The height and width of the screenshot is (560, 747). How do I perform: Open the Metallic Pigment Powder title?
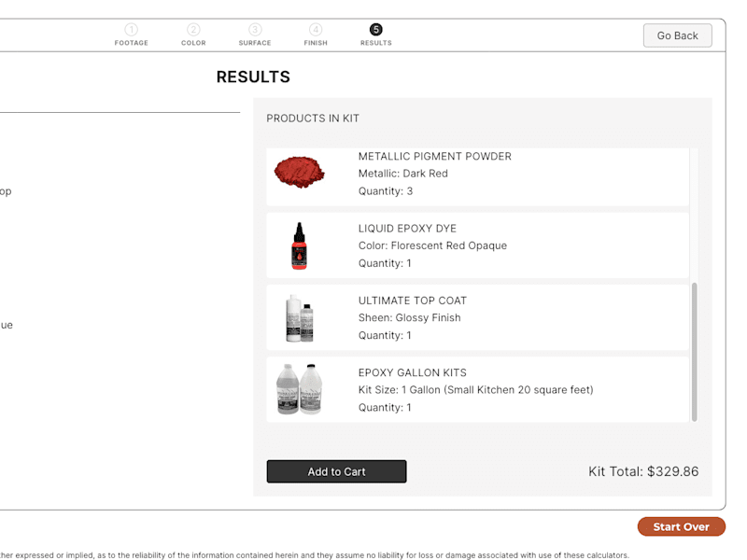pos(434,156)
